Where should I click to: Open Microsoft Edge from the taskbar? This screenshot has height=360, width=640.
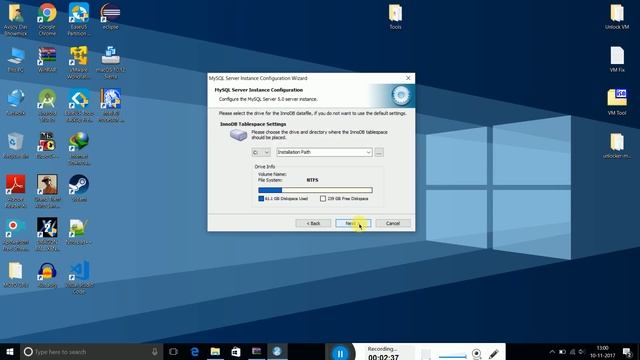point(195,351)
